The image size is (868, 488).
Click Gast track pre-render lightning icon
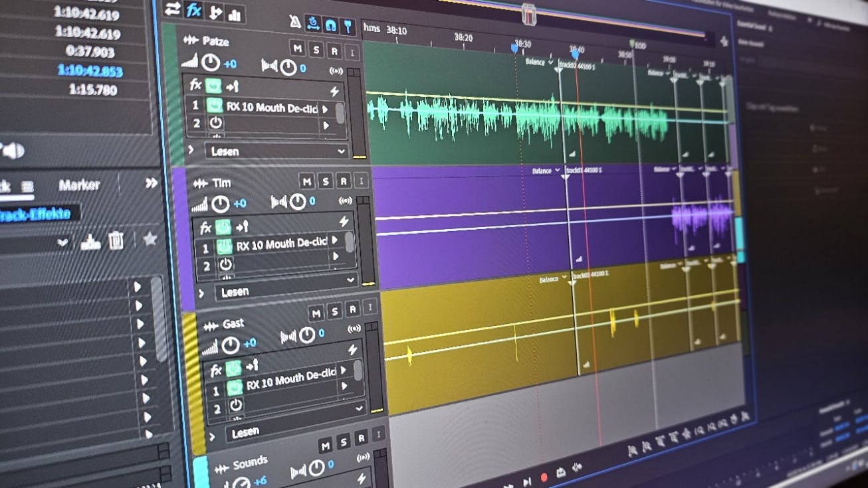tap(353, 349)
